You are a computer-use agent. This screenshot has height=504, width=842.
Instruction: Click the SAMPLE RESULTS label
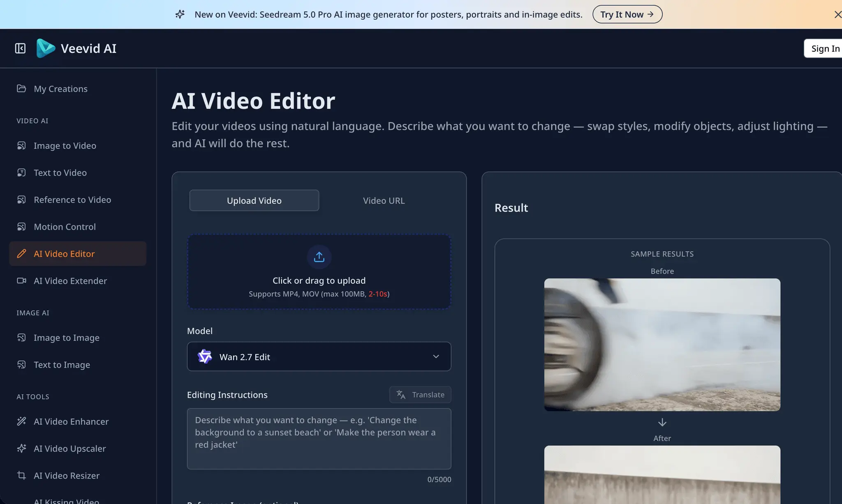tap(662, 254)
